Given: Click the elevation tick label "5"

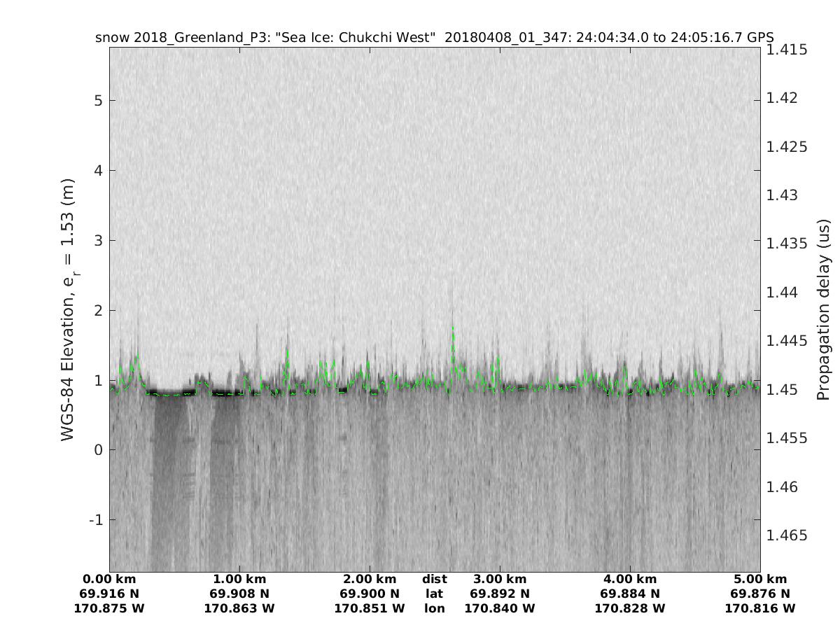Looking at the screenshot, I should pos(99,101).
